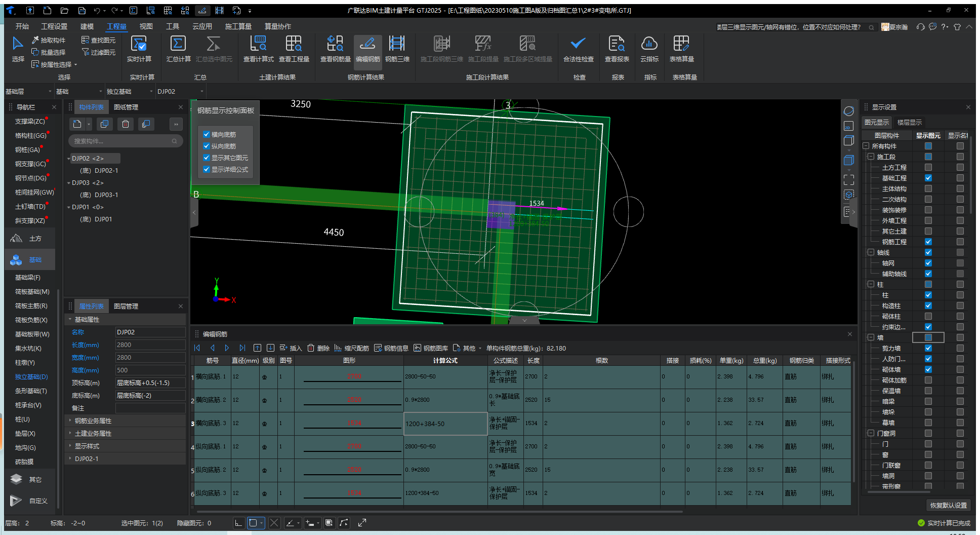This screenshot has height=535, width=980.
Task: Go to last rebar row icon
Action: (242, 348)
